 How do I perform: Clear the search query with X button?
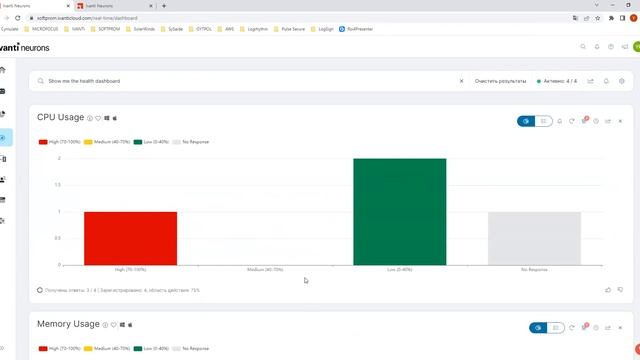(462, 81)
